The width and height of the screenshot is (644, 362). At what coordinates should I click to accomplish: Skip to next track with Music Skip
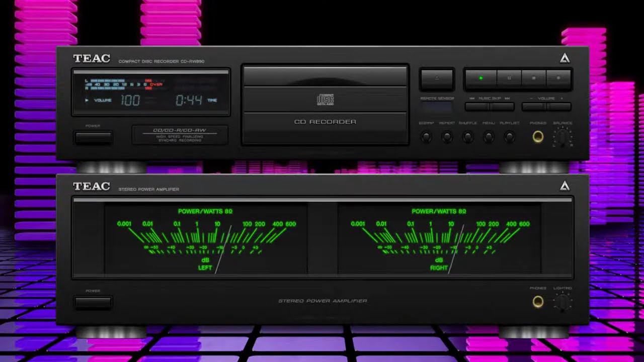coord(502,107)
